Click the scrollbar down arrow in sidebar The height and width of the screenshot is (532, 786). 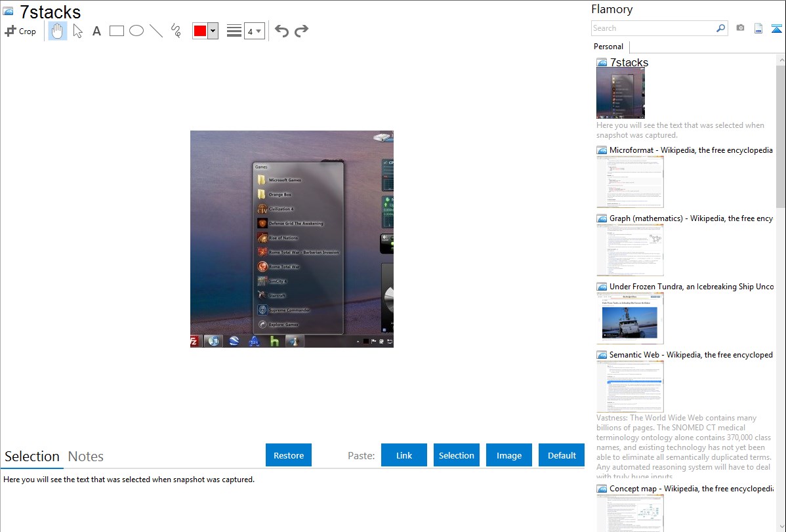(781, 527)
